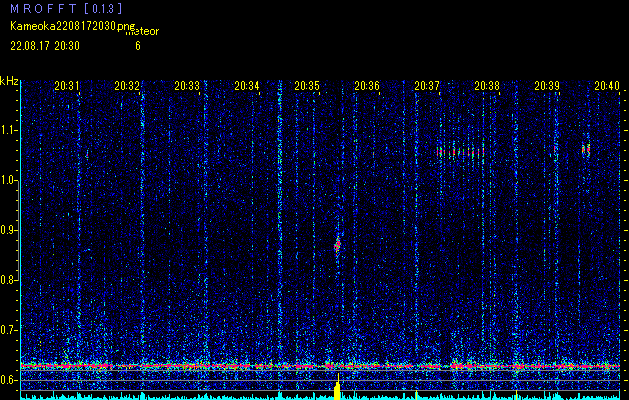Viewport: 629px width, 400px height.
Task: Click the repeated burst signal between 20:37 and 20:38
Action: point(461,152)
